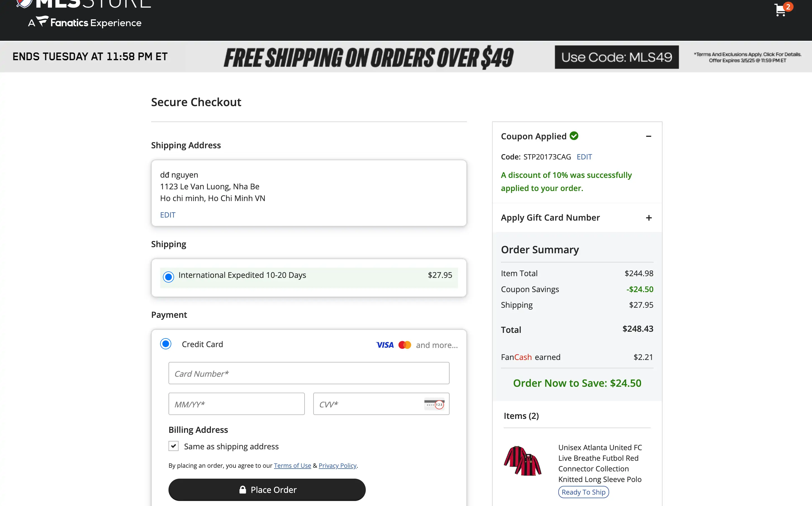Image resolution: width=812 pixels, height=506 pixels.
Task: Open the shopping cart icon
Action: 780,10
